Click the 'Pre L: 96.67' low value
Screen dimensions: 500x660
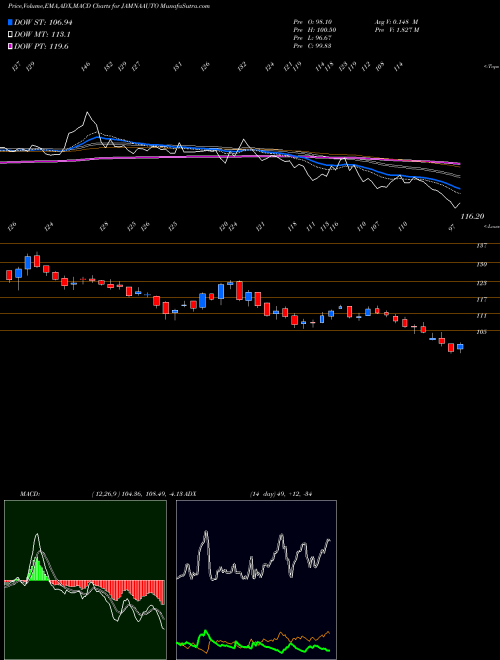(x=312, y=38)
